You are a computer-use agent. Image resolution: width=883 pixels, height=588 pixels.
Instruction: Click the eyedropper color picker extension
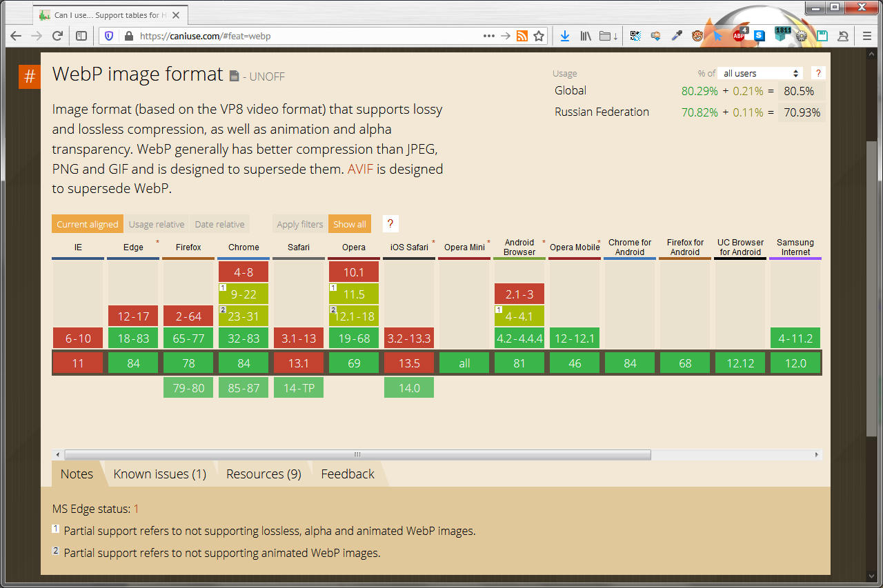point(677,36)
